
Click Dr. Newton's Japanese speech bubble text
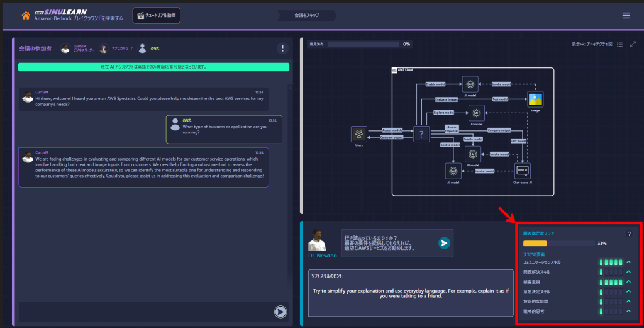tap(379, 243)
